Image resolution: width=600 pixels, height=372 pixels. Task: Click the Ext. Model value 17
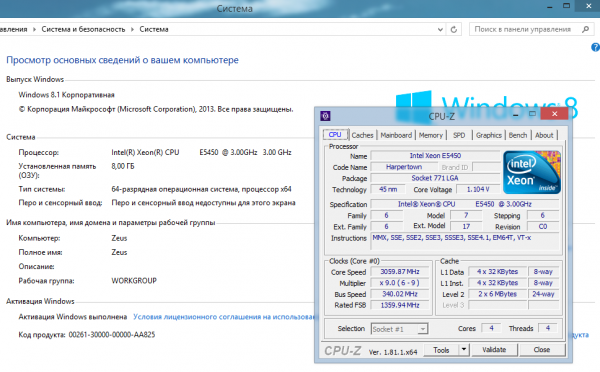point(466,227)
